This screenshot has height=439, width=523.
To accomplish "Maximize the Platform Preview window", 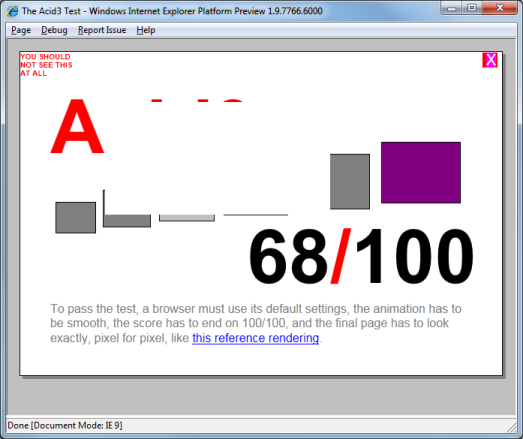I will 472,8.
